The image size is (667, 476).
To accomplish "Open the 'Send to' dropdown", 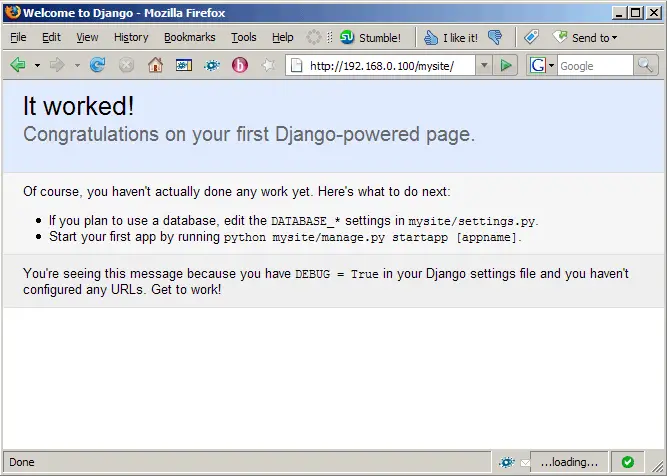I will pyautogui.click(x=585, y=37).
